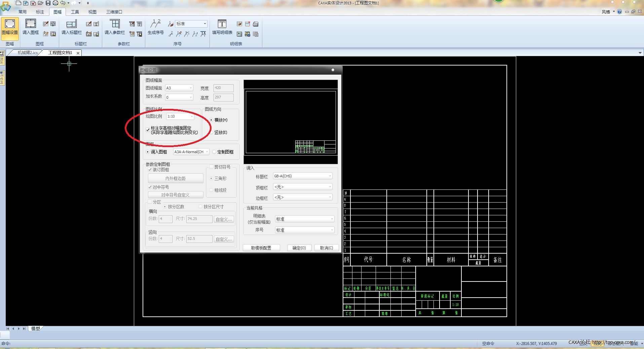644x349 pixels.
Task: Click the 模型 sheet tab at bottom
Action: tap(35, 329)
